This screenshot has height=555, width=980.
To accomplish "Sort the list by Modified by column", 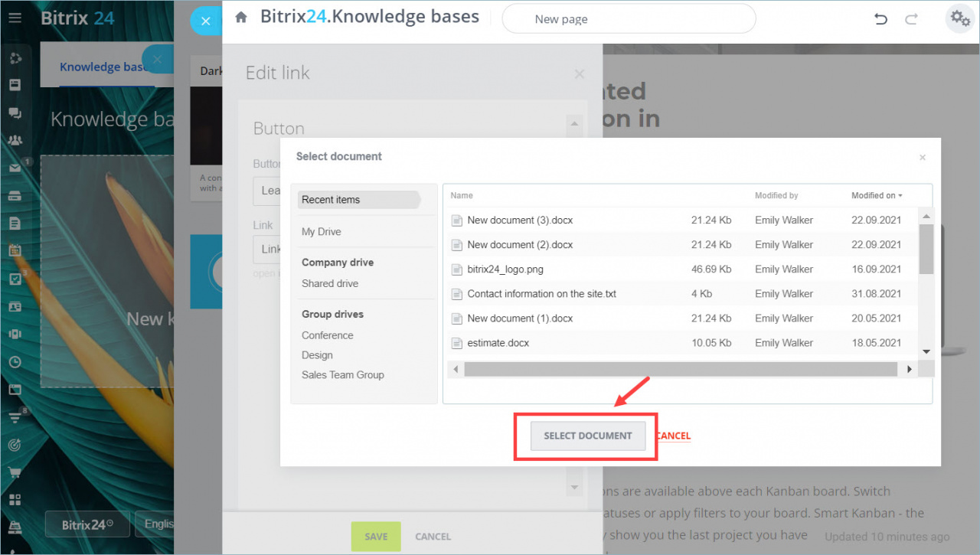I will [776, 196].
